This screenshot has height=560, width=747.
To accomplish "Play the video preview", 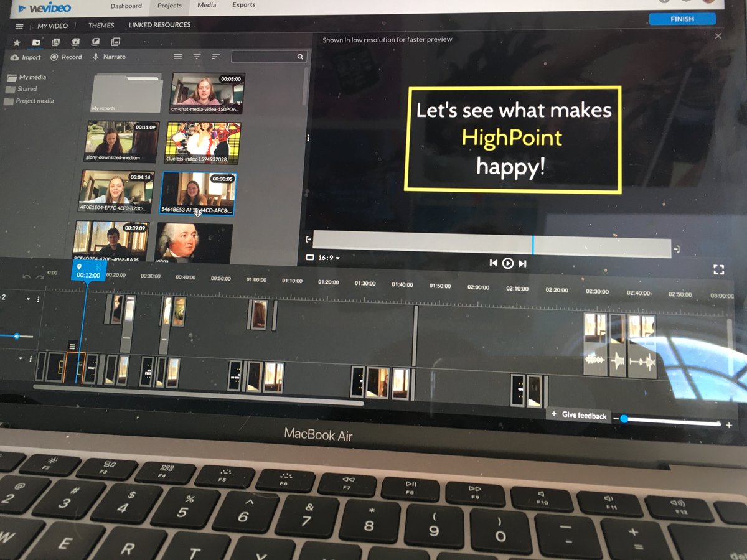I will (x=508, y=263).
